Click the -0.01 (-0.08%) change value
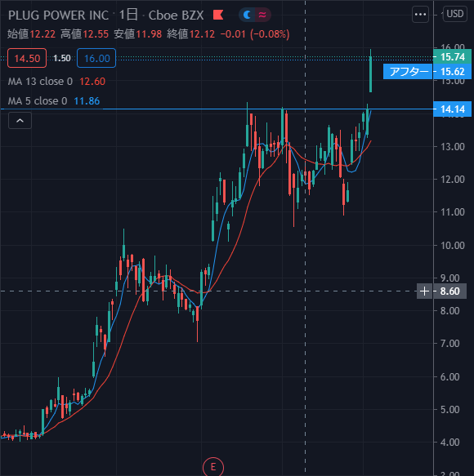Image resolution: width=474 pixels, height=476 pixels. tap(255, 34)
